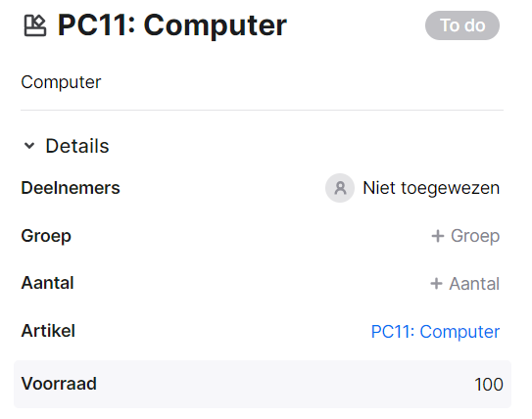Click the Voorraad field label

click(59, 384)
